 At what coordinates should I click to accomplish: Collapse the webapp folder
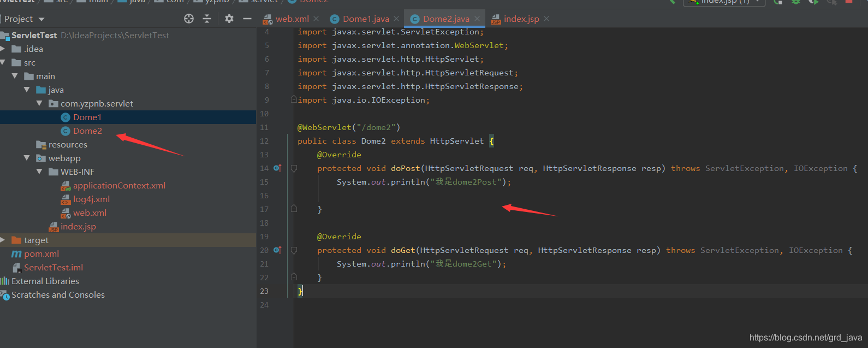[27, 158]
